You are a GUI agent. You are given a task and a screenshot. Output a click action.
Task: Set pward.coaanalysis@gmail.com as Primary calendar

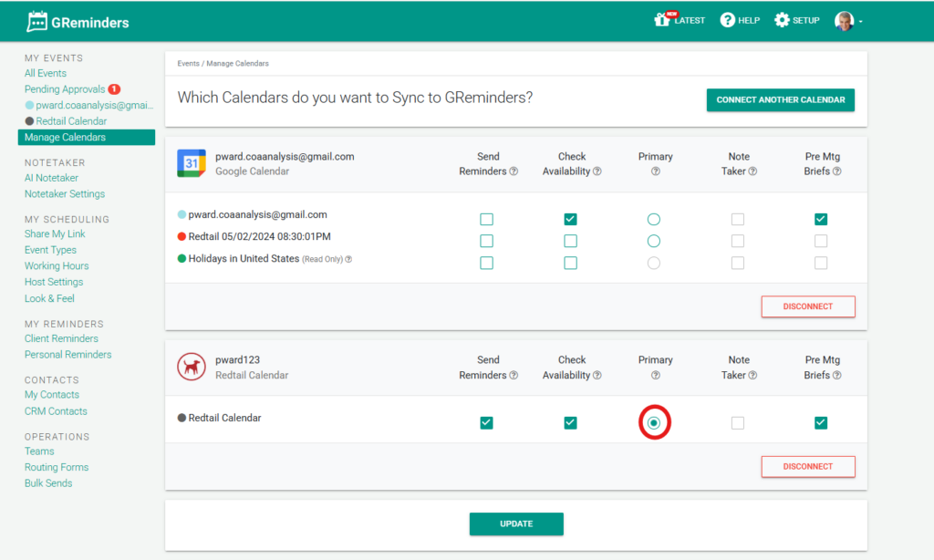[653, 219]
